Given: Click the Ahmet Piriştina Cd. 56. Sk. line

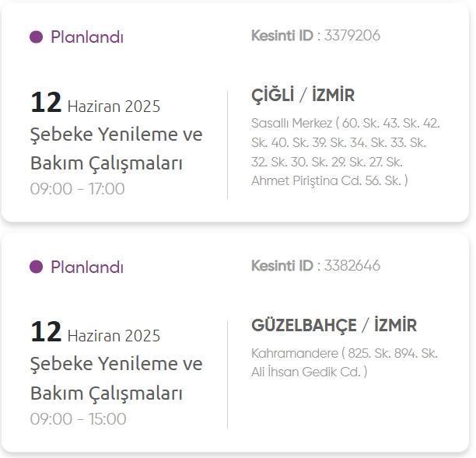Looking at the screenshot, I should pyautogui.click(x=329, y=180).
